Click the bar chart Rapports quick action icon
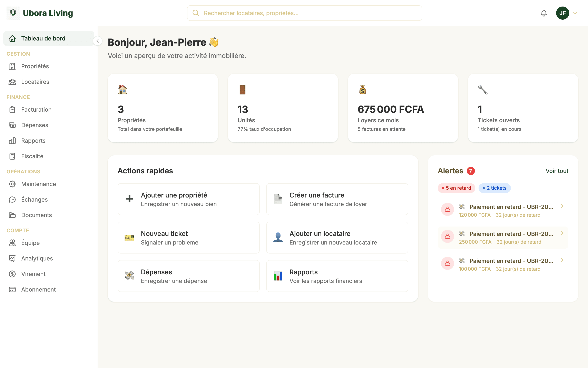Screen dimensions: 588x368 (x=278, y=276)
